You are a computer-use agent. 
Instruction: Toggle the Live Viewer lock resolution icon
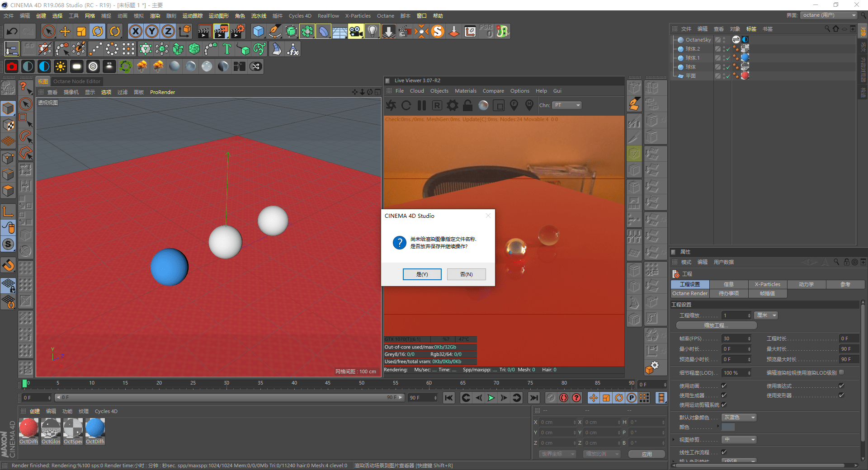467,105
